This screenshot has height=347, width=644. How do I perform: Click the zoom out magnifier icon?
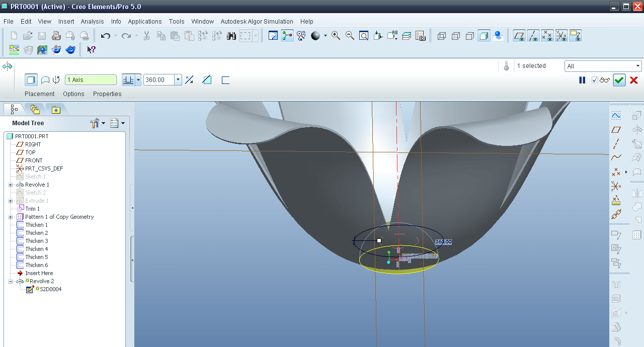pyautogui.click(x=350, y=36)
